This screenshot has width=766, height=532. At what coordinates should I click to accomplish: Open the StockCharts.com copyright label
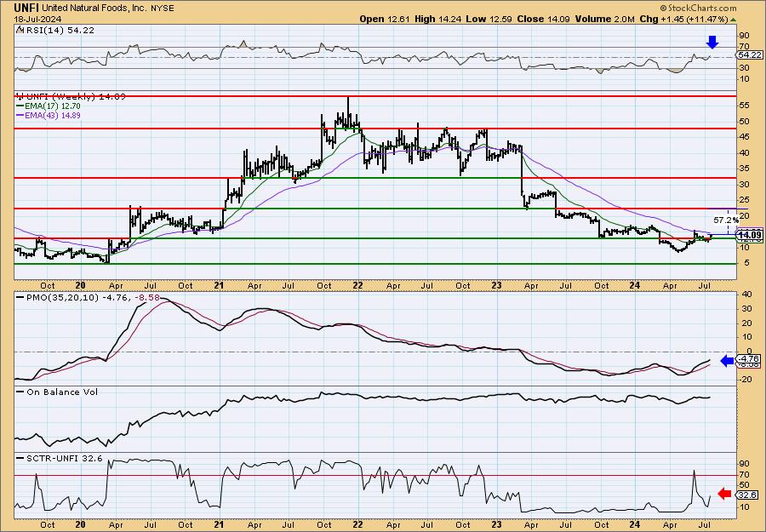pos(699,8)
